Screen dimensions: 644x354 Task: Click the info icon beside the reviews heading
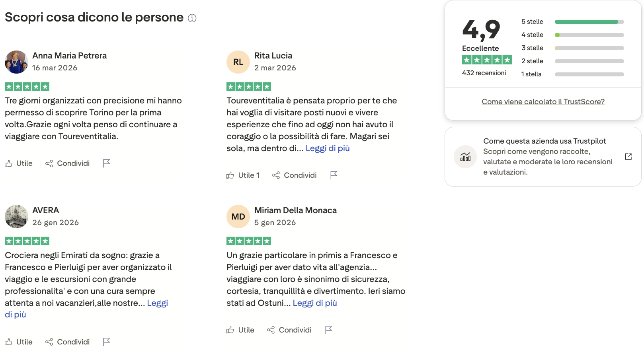(x=192, y=18)
